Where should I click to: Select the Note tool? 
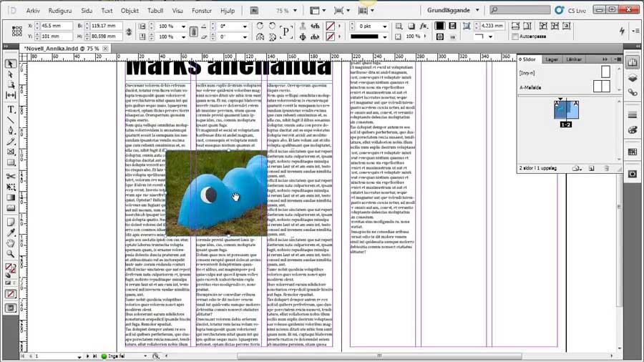pos(11,222)
